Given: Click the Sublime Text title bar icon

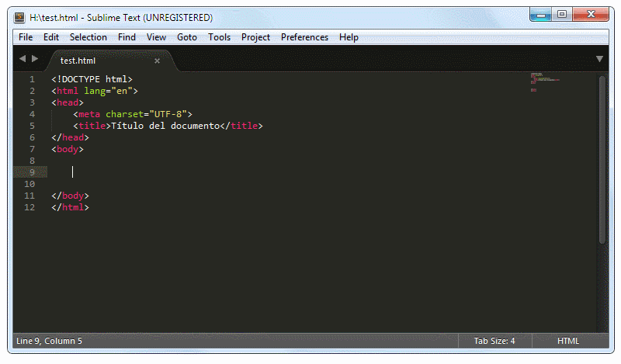Looking at the screenshot, I should (19, 17).
